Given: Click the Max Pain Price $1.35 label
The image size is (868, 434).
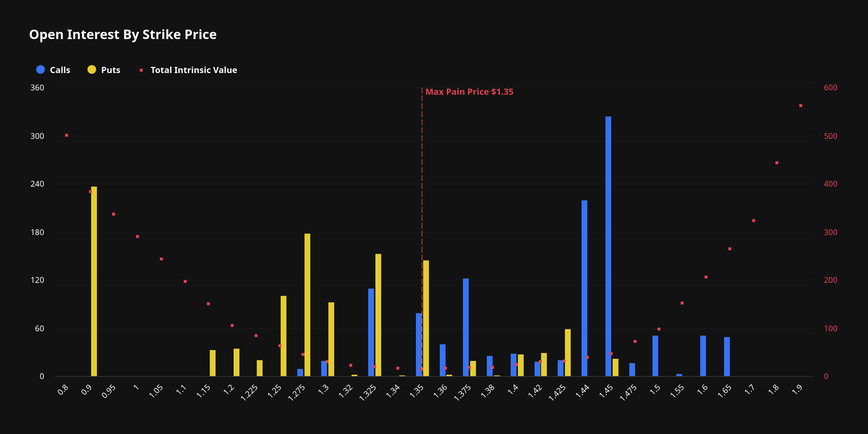Looking at the screenshot, I should (469, 92).
